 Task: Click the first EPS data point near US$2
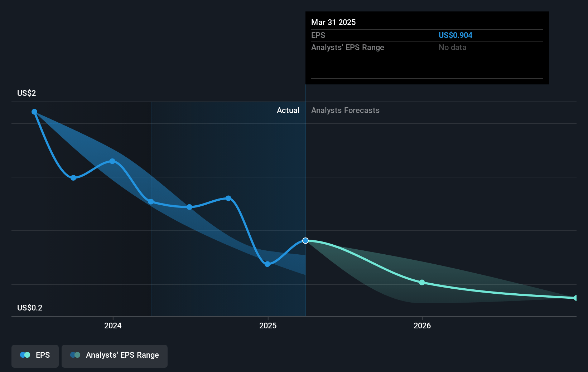tap(34, 112)
